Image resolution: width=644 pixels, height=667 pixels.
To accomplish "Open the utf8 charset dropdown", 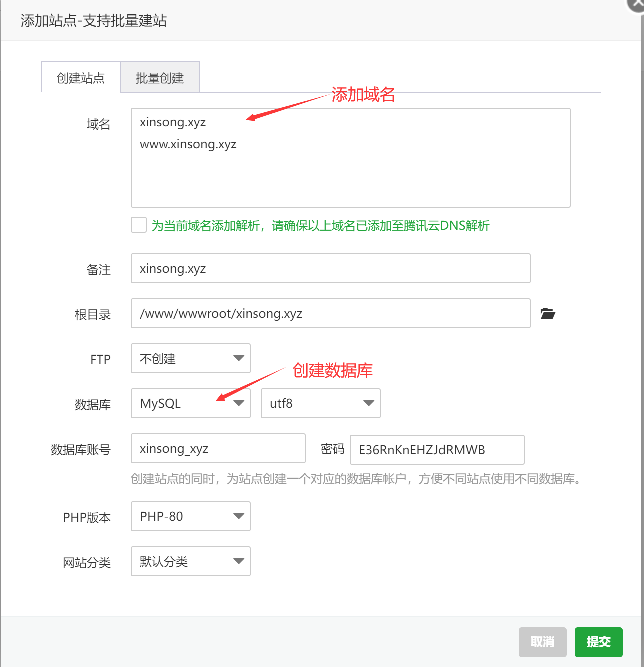I will [321, 403].
